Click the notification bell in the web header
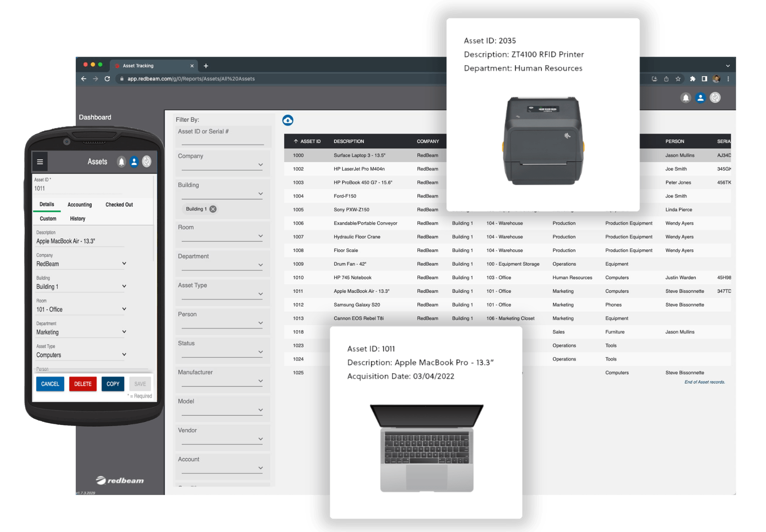 [686, 98]
